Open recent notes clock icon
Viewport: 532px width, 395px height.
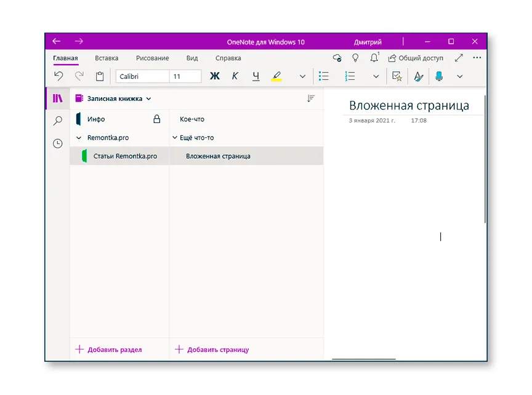[x=57, y=143]
